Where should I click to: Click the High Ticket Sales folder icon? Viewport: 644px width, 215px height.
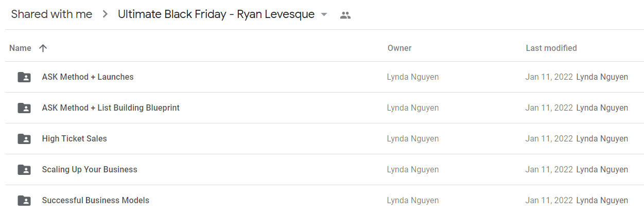[x=24, y=139]
